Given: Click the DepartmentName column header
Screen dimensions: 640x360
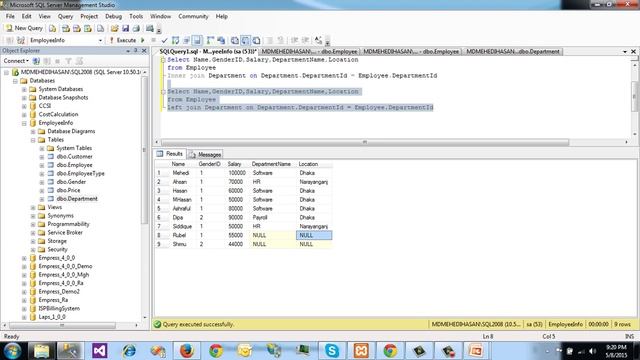Looking at the screenshot, I should click(271, 164).
